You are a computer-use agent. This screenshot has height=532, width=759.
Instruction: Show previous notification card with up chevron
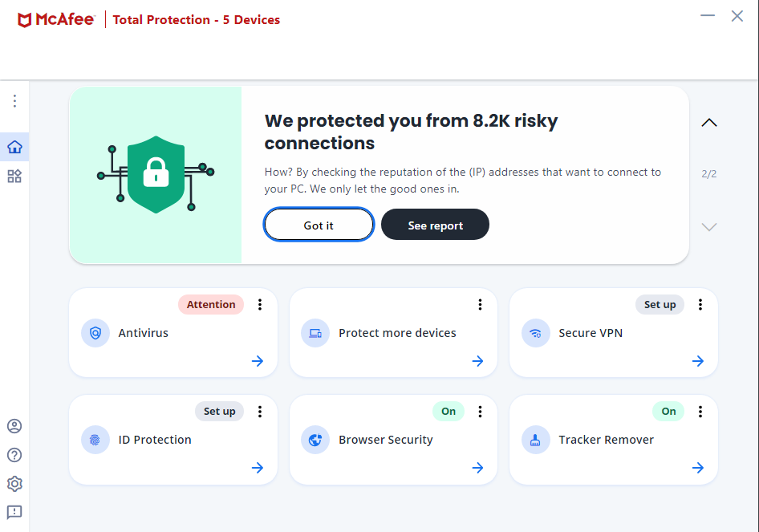tap(708, 123)
